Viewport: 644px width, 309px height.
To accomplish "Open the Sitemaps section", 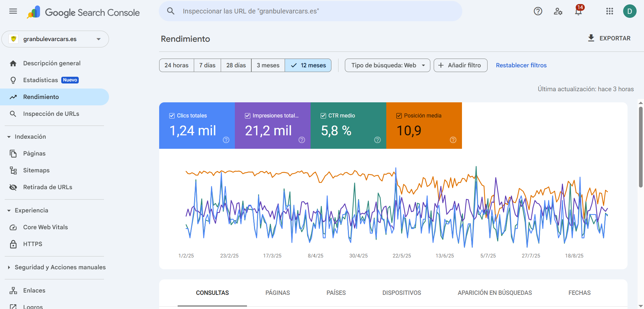I will coord(36,170).
